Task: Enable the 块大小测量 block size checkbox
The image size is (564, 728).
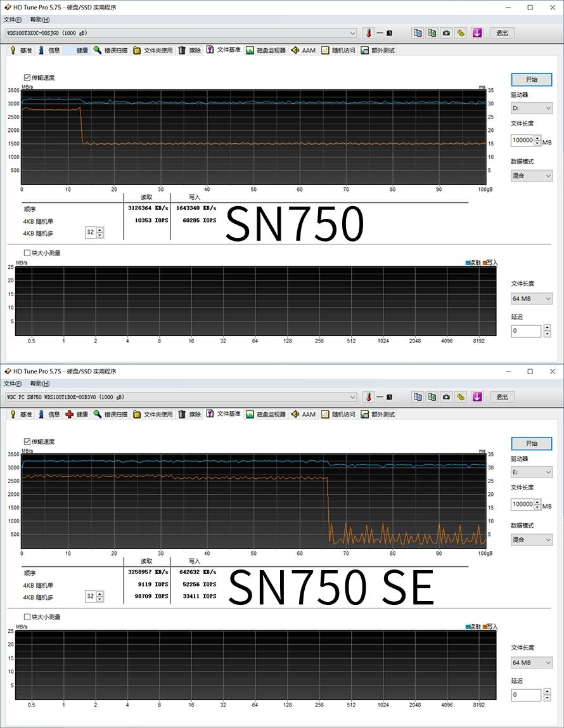Action: pos(26,252)
